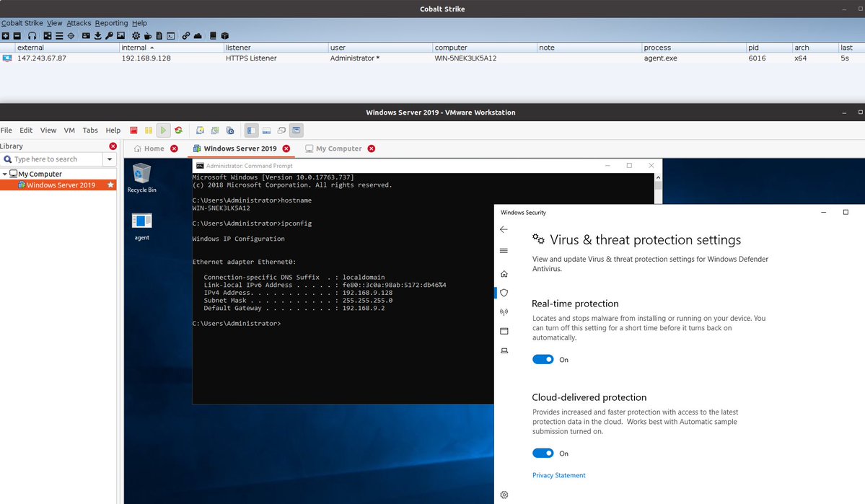Open Cobalt Strike menu
This screenshot has width=865, height=504.
pyautogui.click(x=22, y=23)
